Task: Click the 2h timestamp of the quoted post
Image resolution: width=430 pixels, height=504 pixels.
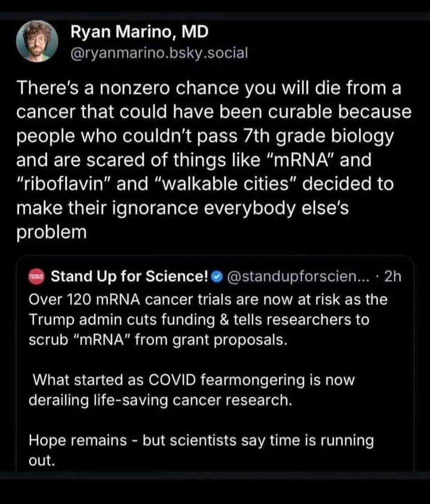Action: [x=392, y=277]
